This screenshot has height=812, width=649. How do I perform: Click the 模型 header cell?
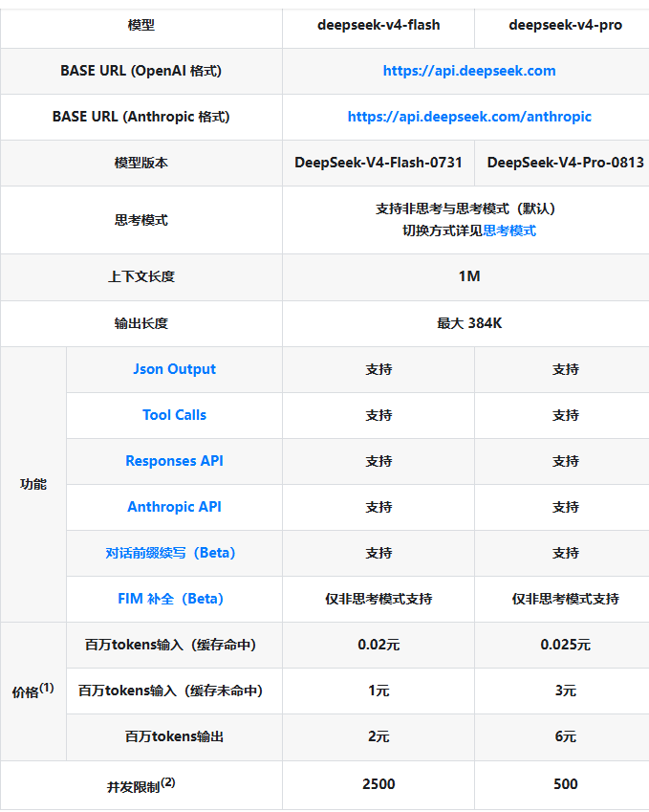(x=141, y=25)
